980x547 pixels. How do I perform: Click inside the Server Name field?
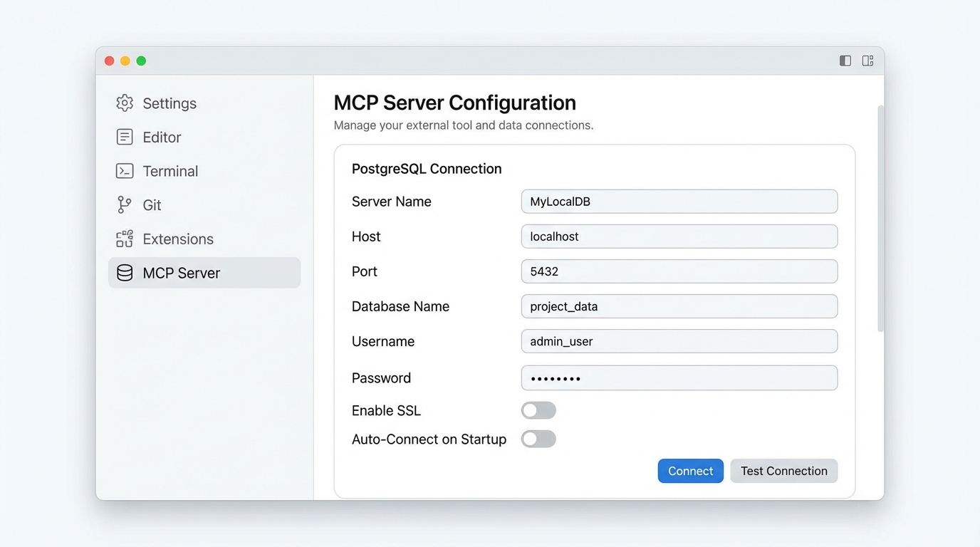point(679,202)
